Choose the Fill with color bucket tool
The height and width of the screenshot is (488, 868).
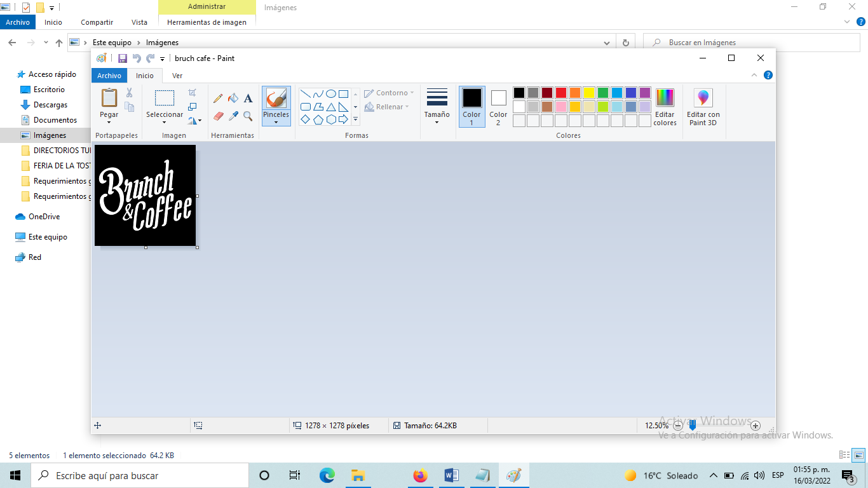(233, 98)
